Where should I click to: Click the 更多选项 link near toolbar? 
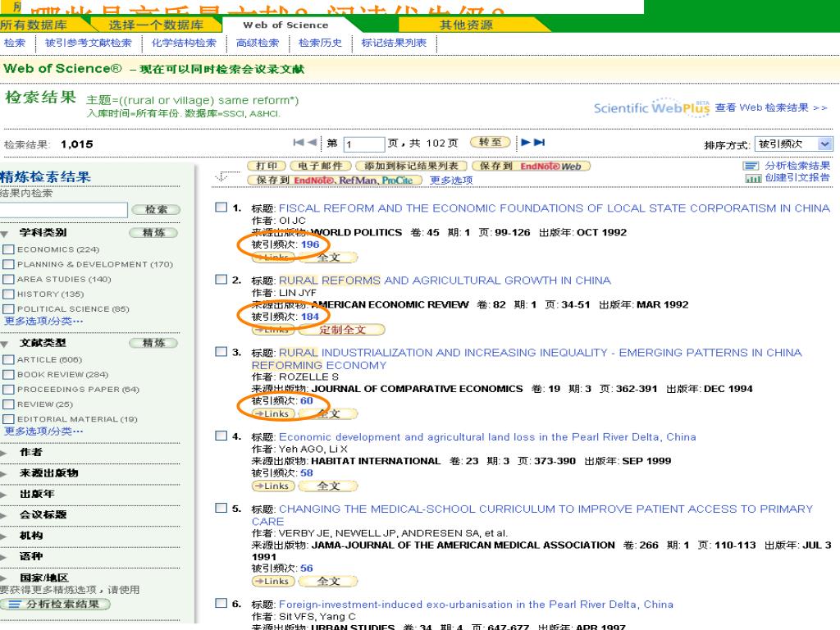click(451, 180)
